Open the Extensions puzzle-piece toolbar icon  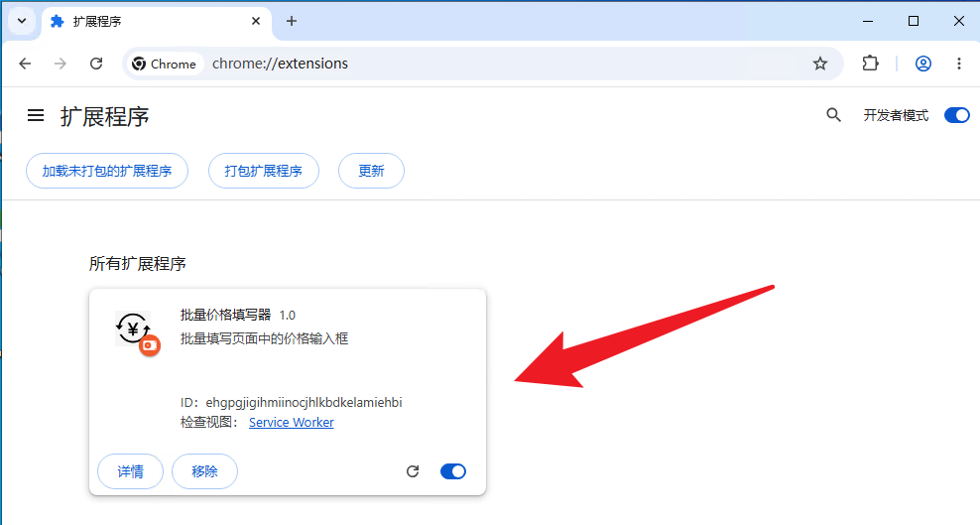click(x=870, y=64)
